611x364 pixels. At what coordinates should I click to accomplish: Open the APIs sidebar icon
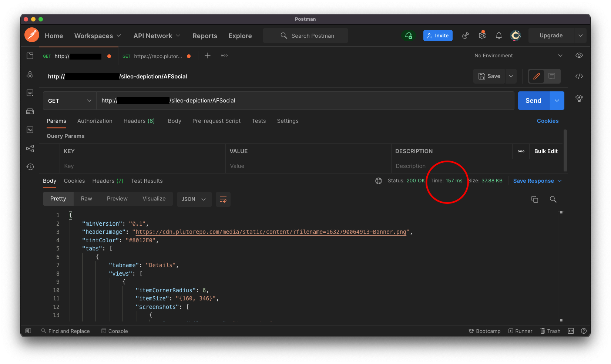click(30, 74)
